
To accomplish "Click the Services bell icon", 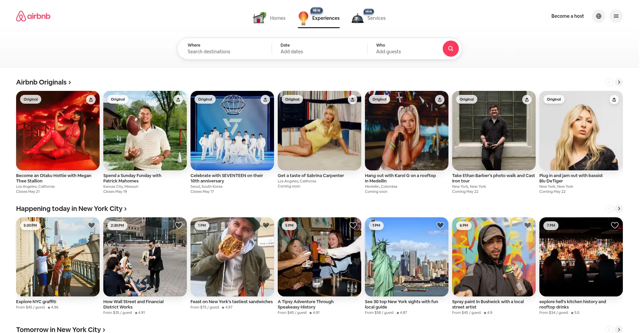I will [358, 18].
